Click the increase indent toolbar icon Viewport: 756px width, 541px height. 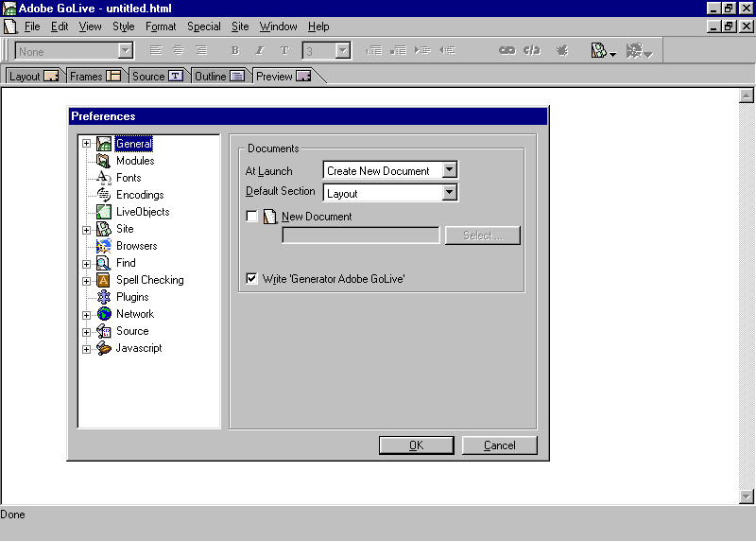(x=422, y=50)
